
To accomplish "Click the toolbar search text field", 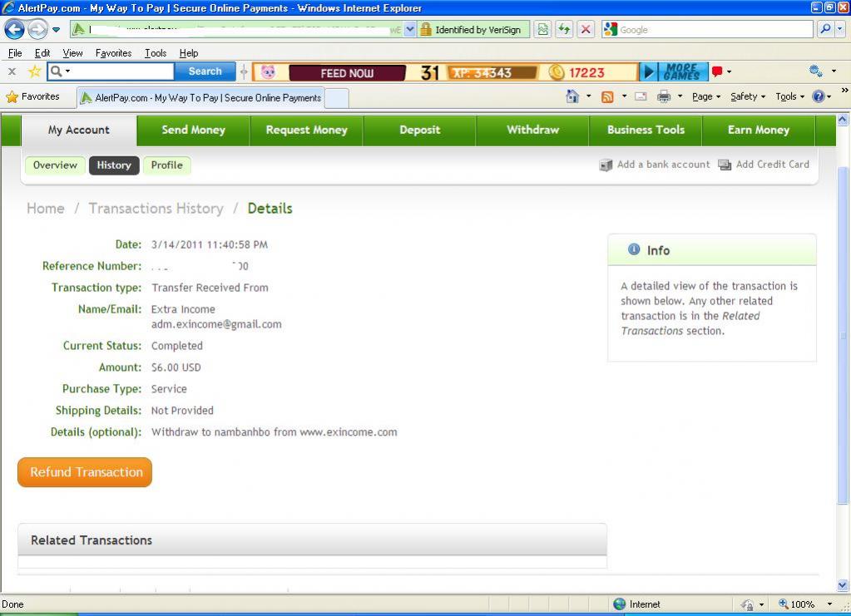I will (122, 71).
